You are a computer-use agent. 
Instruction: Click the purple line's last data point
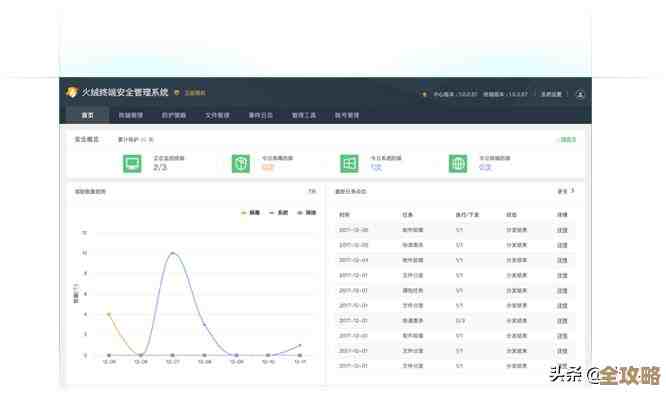coord(300,345)
